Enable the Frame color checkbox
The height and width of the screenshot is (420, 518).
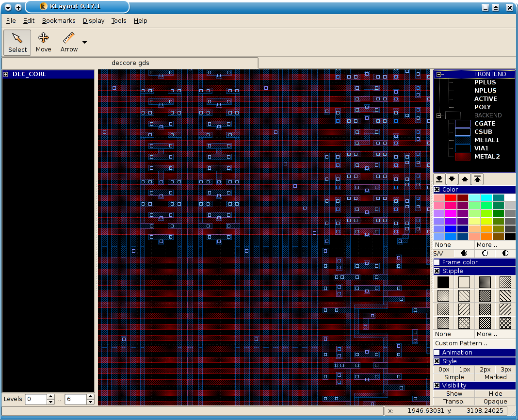(437, 262)
